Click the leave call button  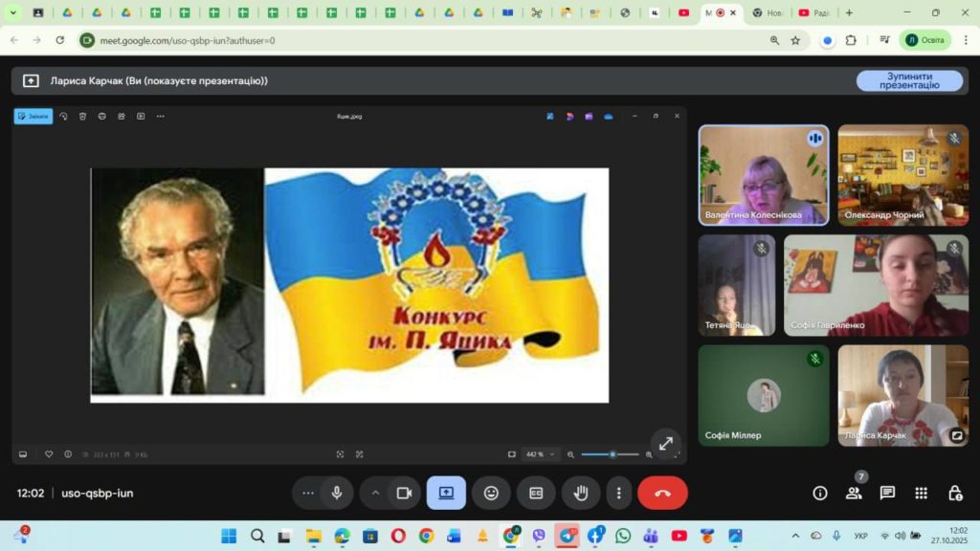662,493
